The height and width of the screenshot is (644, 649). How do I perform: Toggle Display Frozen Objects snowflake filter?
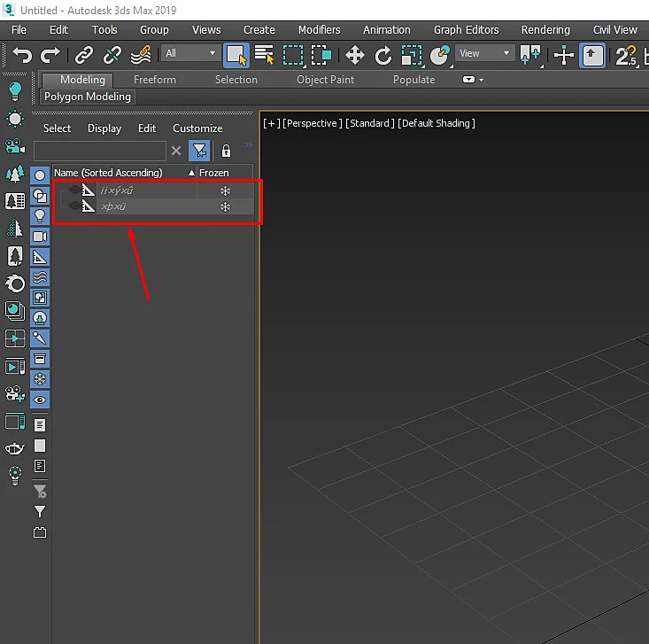[x=40, y=379]
